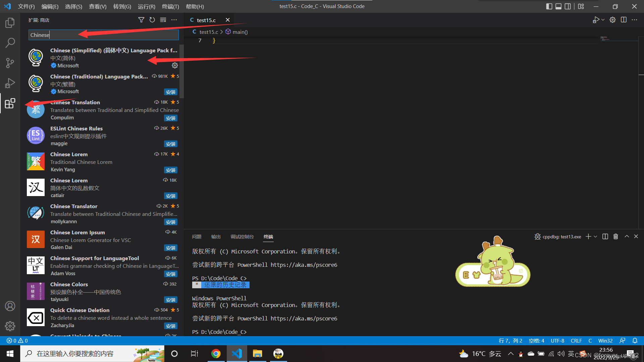Screen dimensions: 644x362
Task: Click the extension search box containing Chinese
Action: pyautogui.click(x=103, y=35)
